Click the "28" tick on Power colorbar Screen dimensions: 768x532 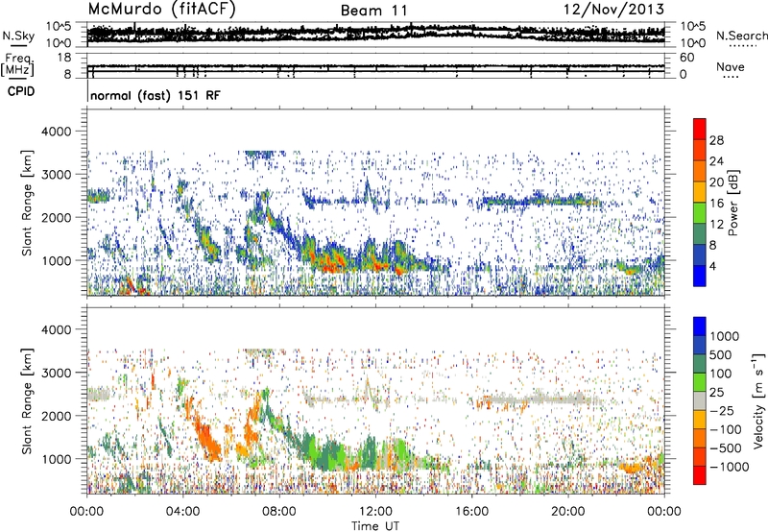[716, 140]
